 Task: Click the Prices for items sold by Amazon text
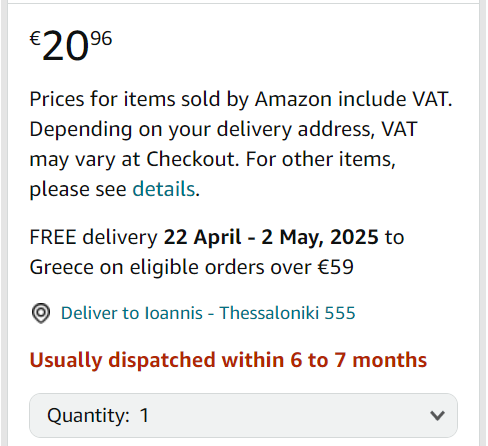click(180, 99)
